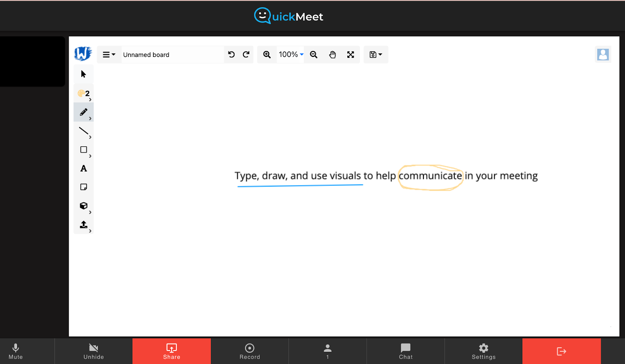Zoom out of the board

point(314,55)
